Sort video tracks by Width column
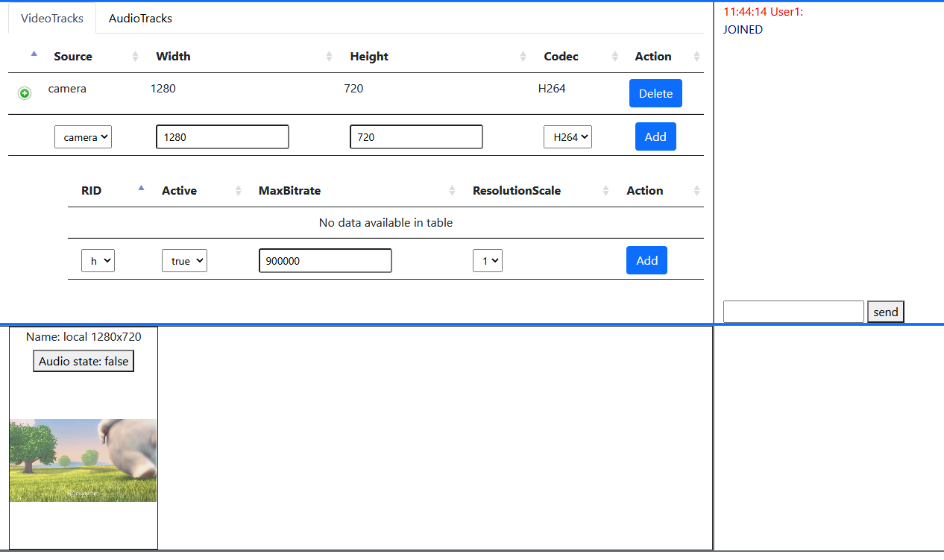The image size is (944, 560). (173, 57)
